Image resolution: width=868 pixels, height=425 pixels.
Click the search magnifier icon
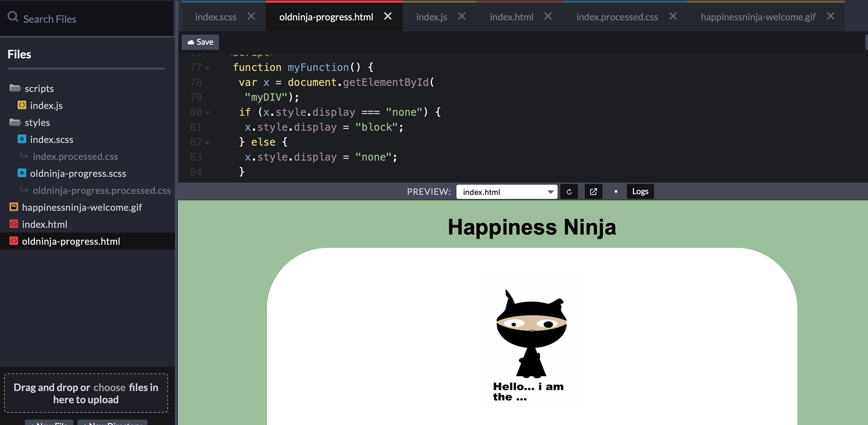click(x=13, y=17)
